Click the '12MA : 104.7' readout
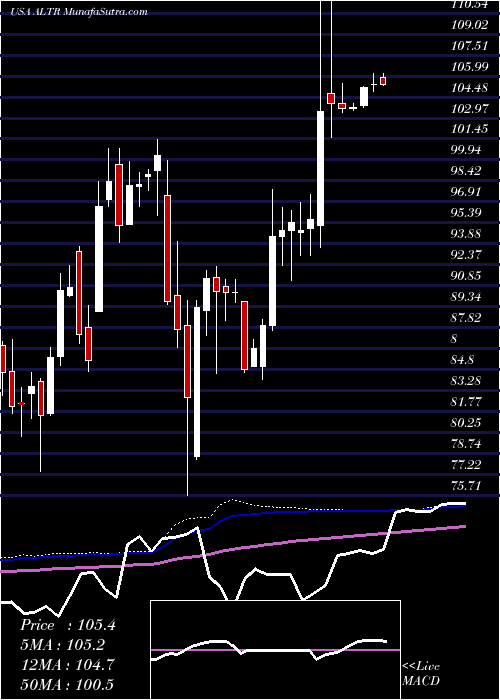 pos(68,664)
